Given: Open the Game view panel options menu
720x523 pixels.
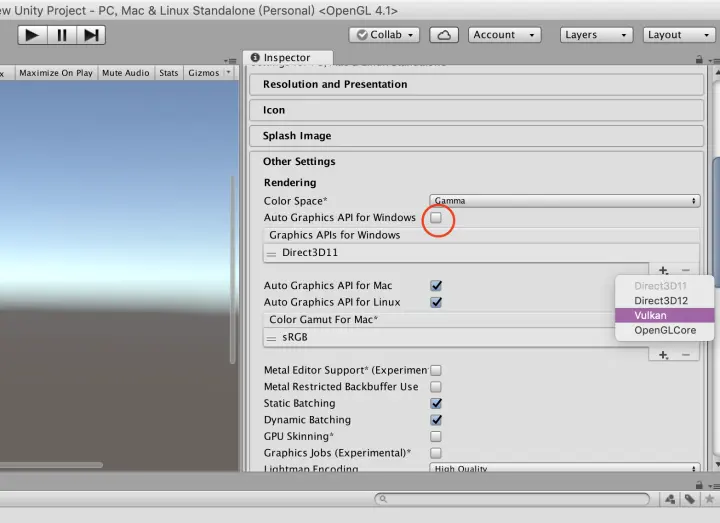Looking at the screenshot, I should pos(230,61).
